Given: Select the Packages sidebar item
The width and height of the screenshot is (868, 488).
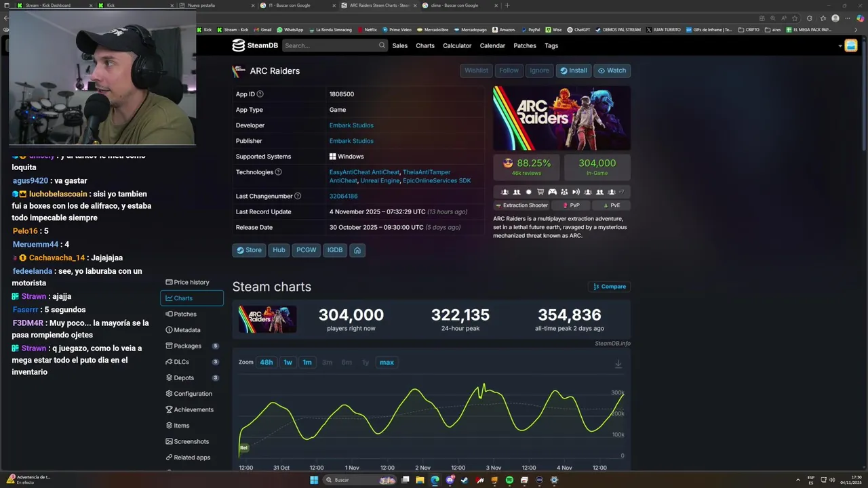Looking at the screenshot, I should coord(192,346).
